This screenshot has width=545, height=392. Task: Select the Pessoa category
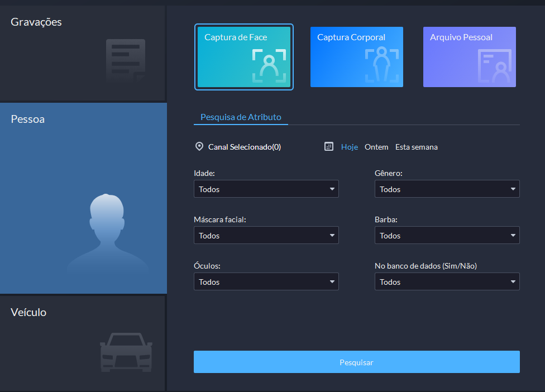[x=83, y=198]
